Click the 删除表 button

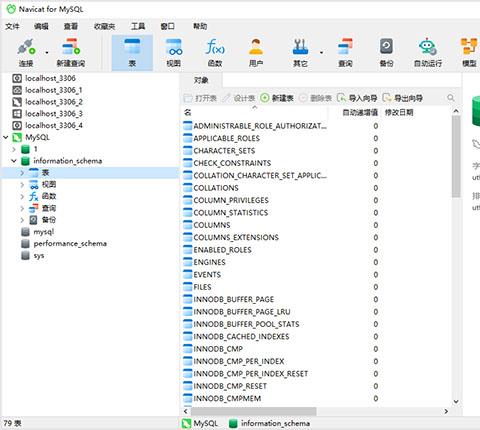click(315, 98)
